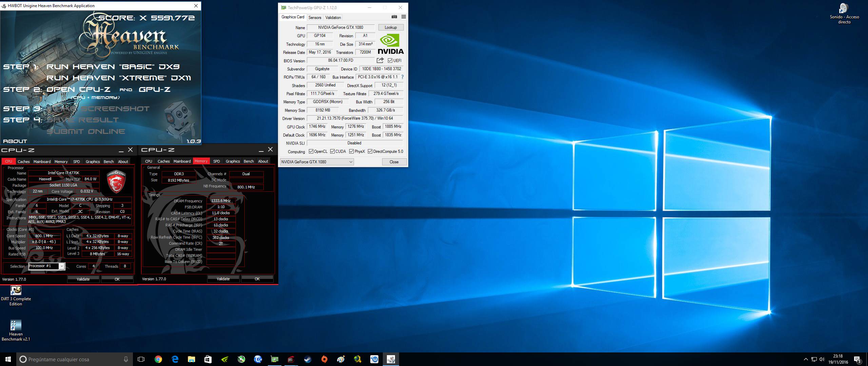The width and height of the screenshot is (868, 366).
Task: Toggle the PhysX checkbox
Action: [351, 151]
